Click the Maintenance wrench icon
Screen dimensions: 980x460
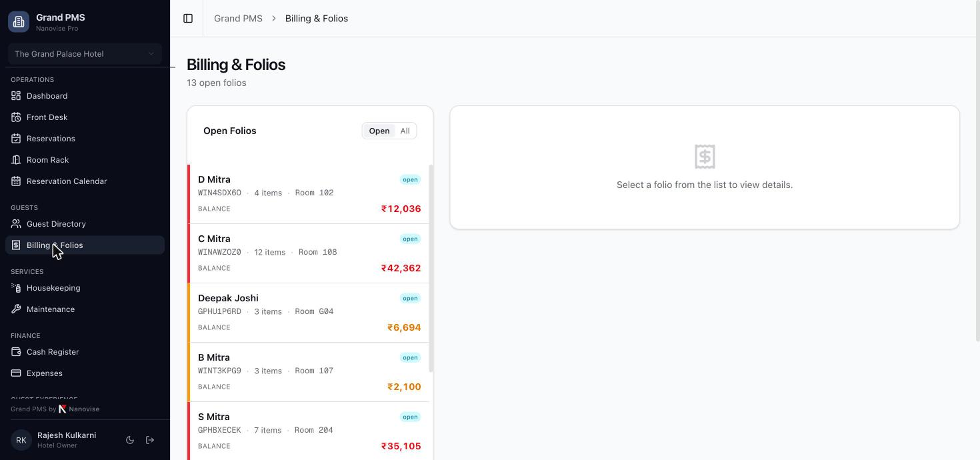click(16, 309)
